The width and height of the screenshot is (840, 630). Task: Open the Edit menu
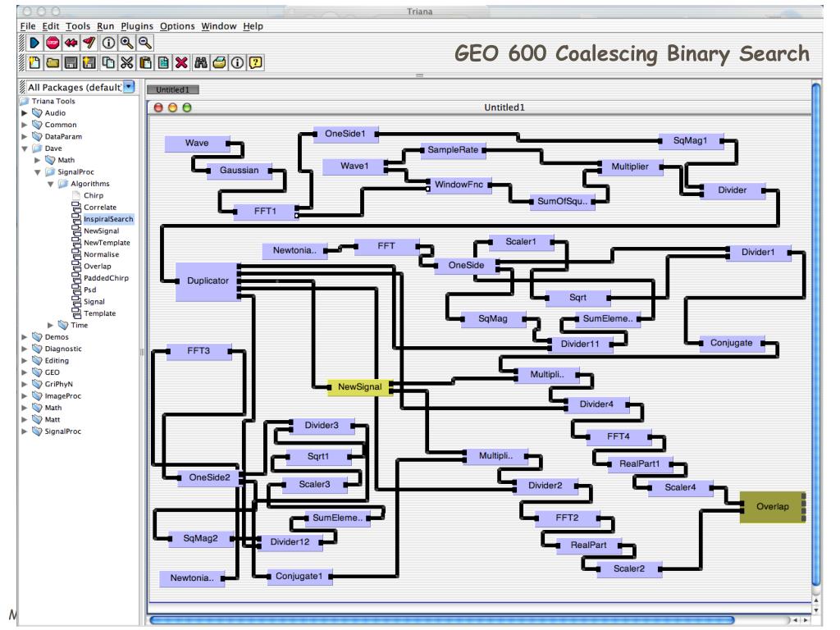coord(51,25)
